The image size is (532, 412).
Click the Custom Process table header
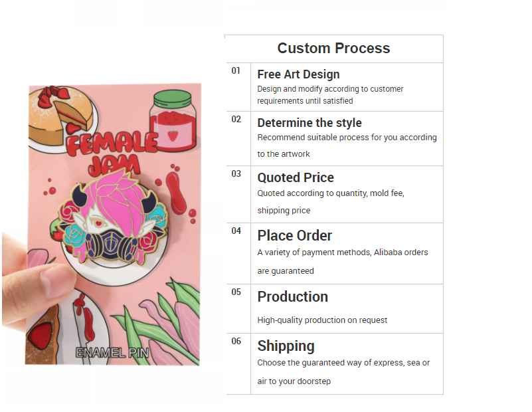[x=333, y=49]
